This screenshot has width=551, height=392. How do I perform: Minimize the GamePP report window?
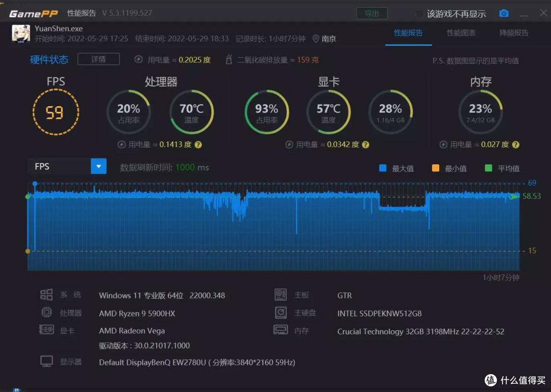tap(524, 14)
